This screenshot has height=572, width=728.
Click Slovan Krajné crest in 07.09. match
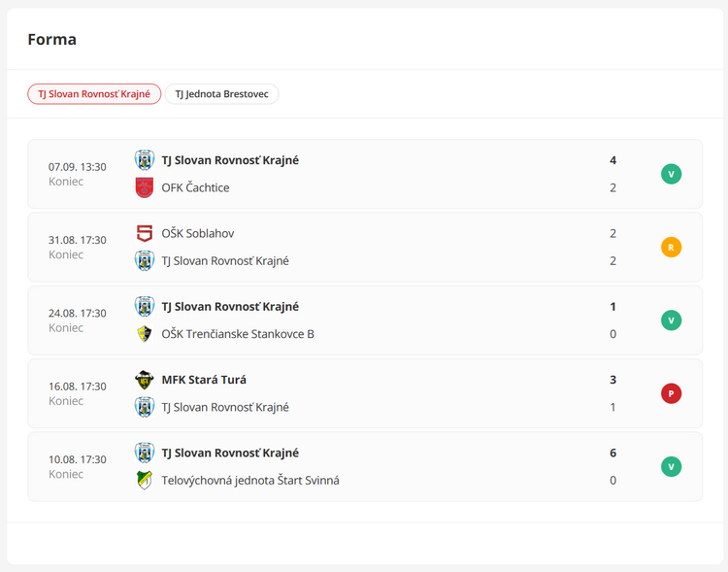[145, 160]
